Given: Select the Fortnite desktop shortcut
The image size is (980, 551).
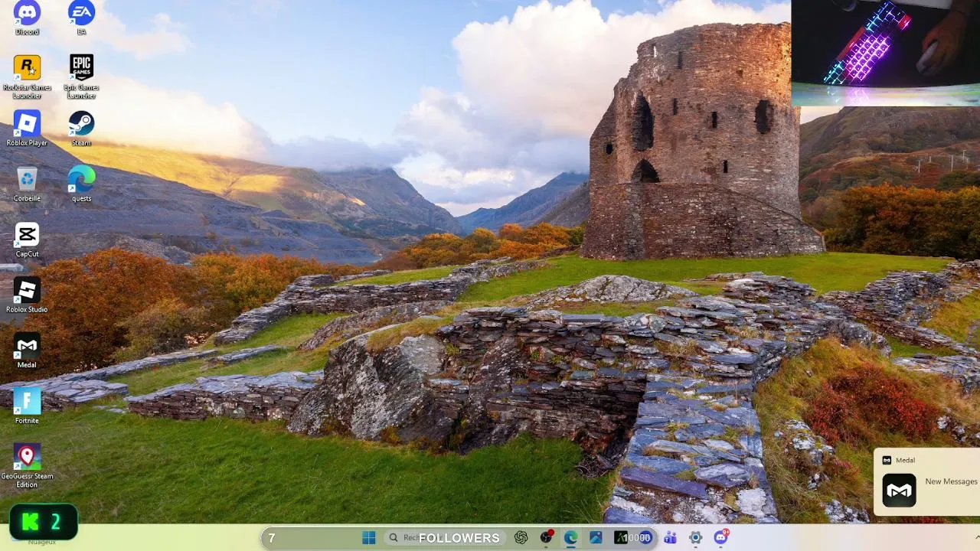Looking at the screenshot, I should click(x=27, y=406).
